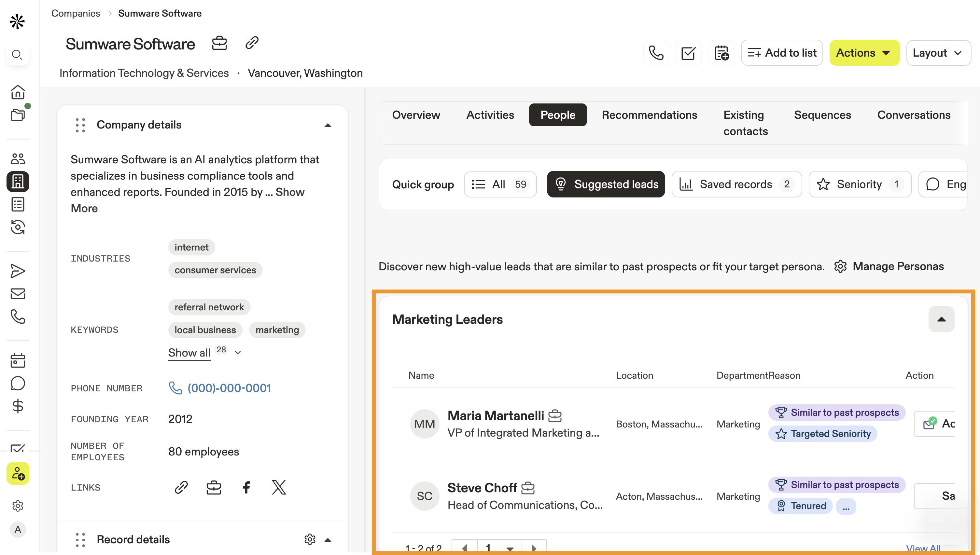This screenshot has width=980, height=555.
Task: Click the phone call icon in header
Action: coord(656,53)
